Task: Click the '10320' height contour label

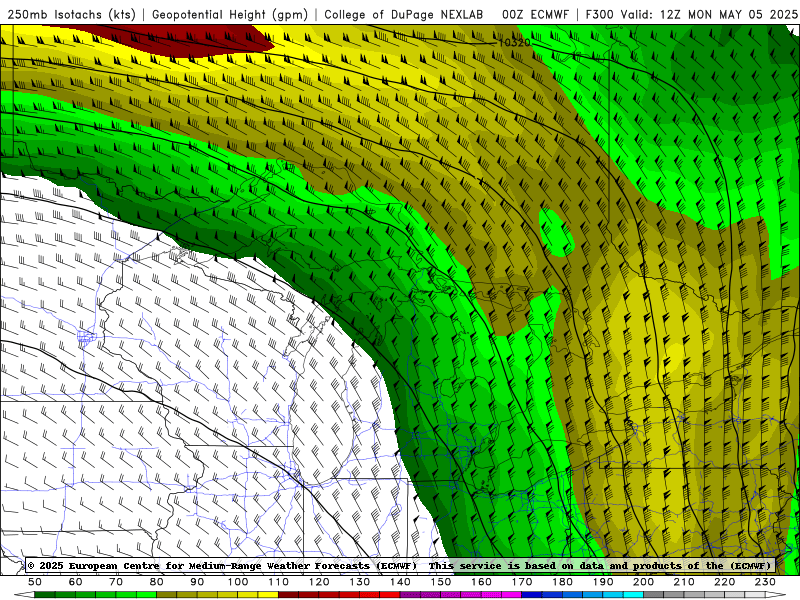Action: [x=514, y=43]
